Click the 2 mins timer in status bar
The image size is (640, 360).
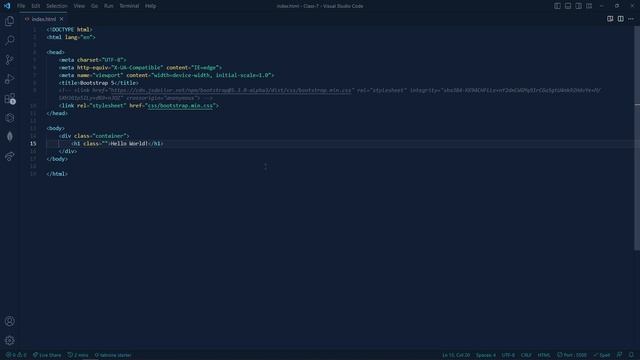(x=78, y=355)
